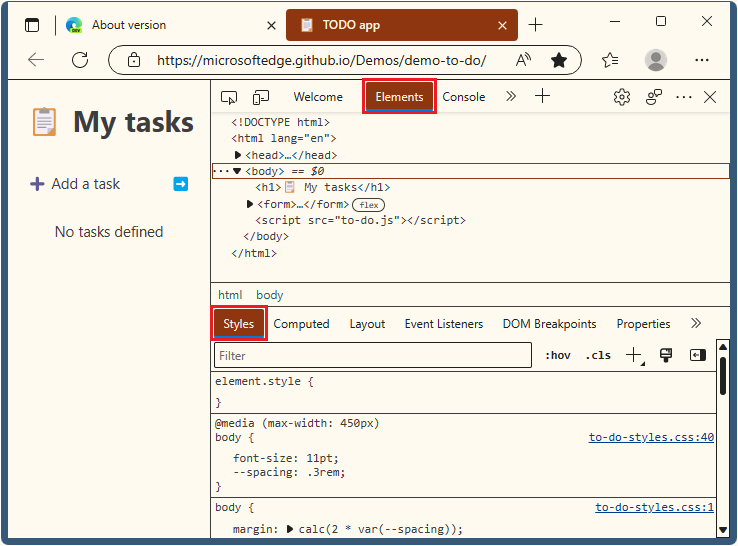Open the Properties pane tab

[x=643, y=324]
